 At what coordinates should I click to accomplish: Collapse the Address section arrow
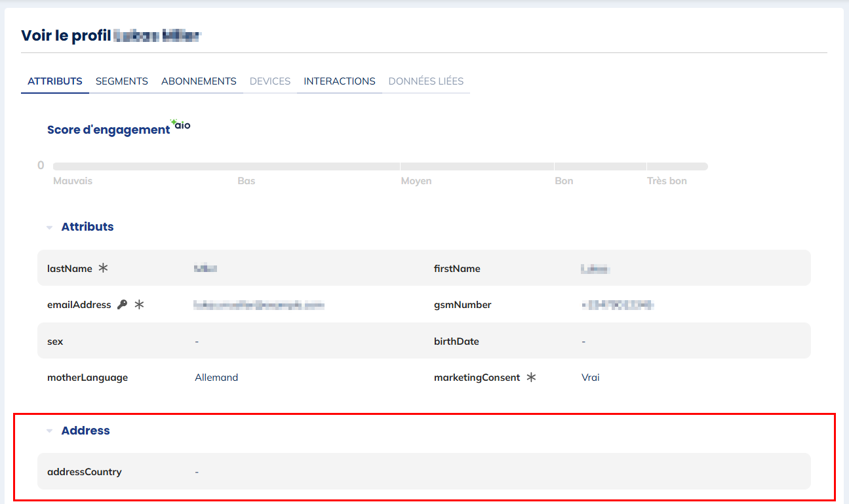[49, 431]
